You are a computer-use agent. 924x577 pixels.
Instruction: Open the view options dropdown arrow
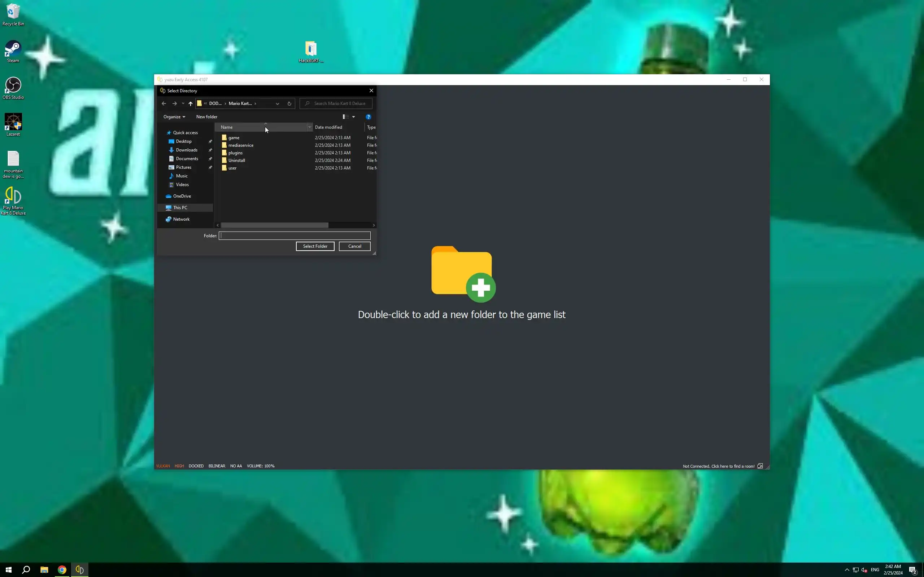click(354, 117)
